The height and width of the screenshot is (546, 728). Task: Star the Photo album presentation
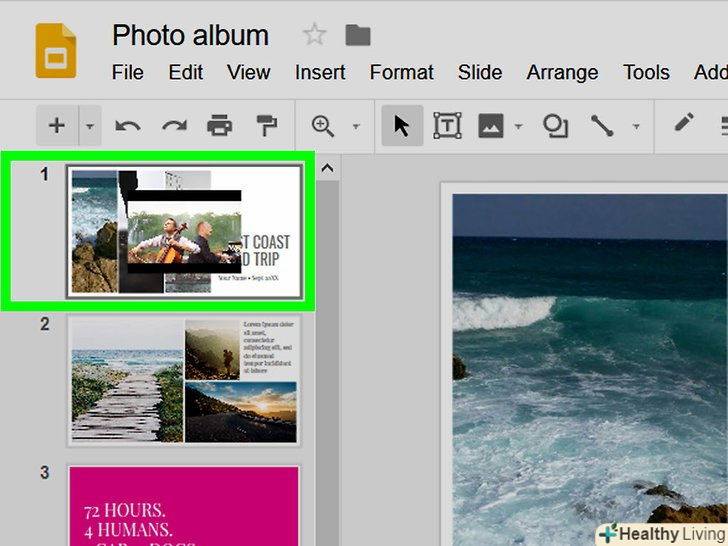point(314,36)
